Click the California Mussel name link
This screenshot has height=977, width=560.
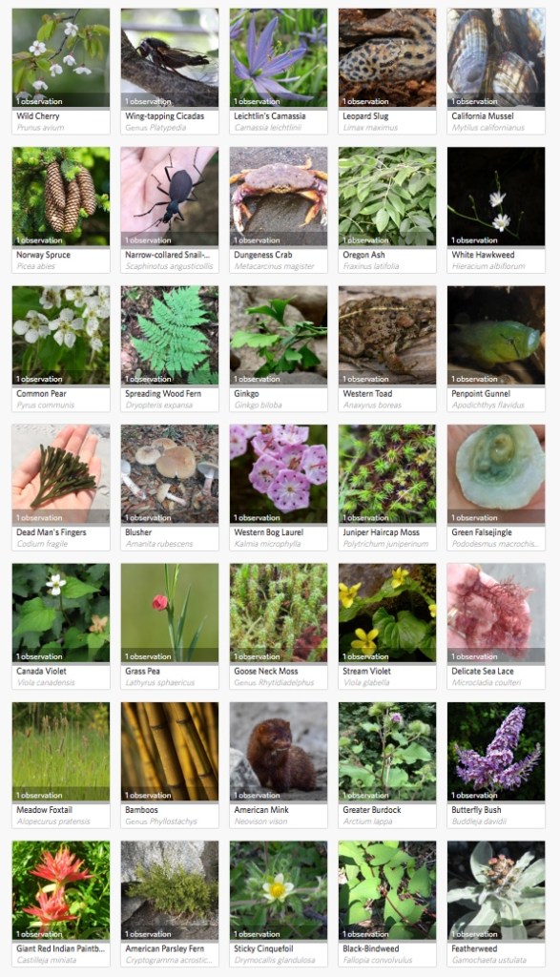(x=483, y=115)
